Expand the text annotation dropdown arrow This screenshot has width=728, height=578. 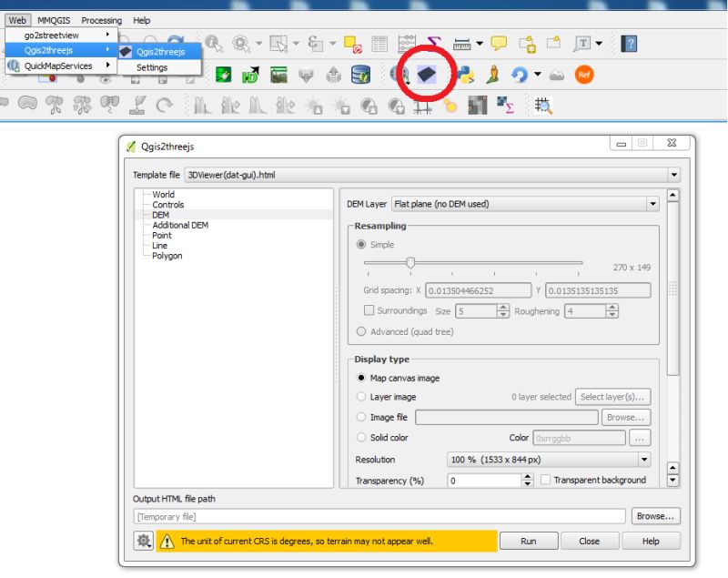(x=599, y=44)
